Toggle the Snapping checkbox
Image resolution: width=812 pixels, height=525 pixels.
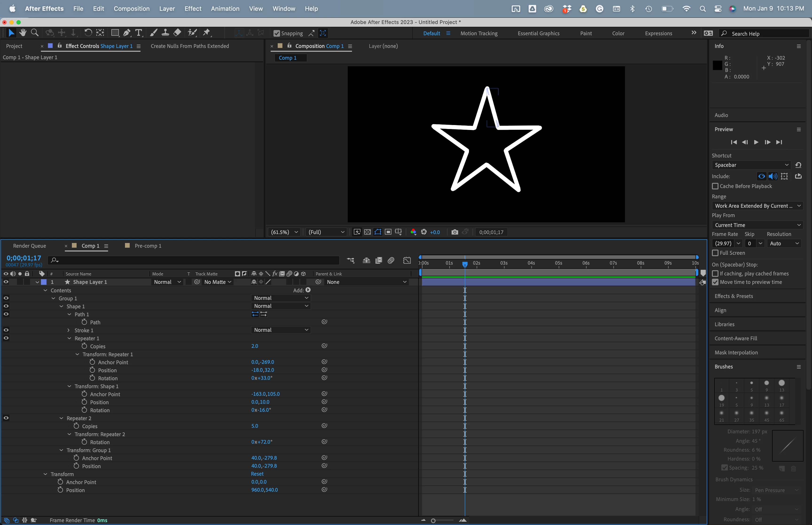click(277, 33)
